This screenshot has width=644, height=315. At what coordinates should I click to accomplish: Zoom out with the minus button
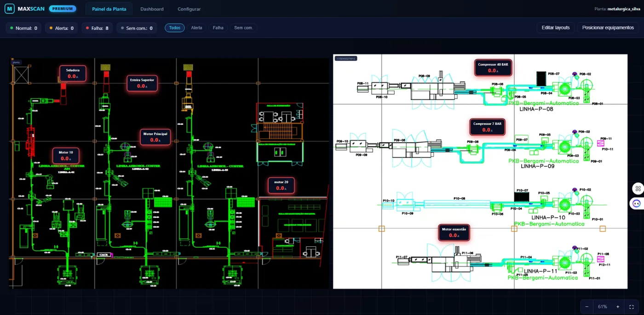587,307
